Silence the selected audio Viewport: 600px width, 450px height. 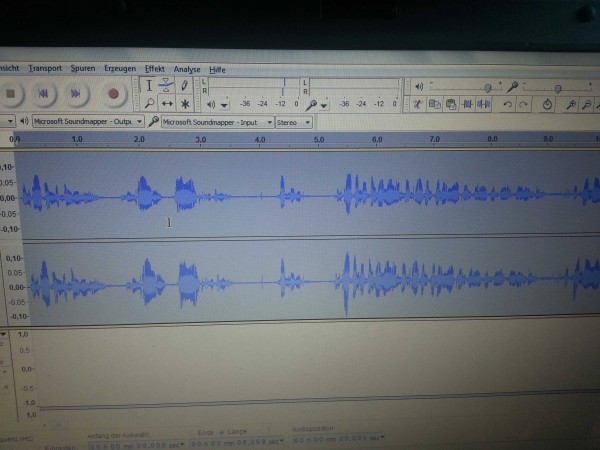pyautogui.click(x=484, y=104)
